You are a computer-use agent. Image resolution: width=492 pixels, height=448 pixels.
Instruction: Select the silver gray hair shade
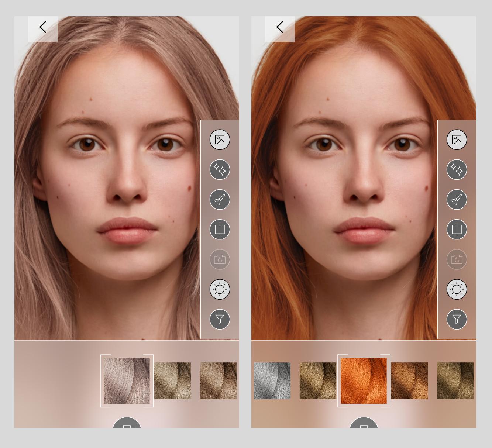tap(272, 381)
